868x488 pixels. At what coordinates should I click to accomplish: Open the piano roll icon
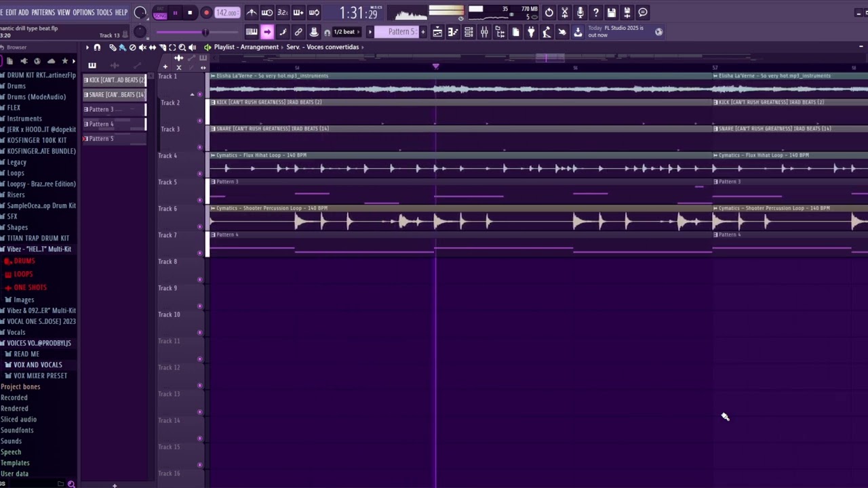pyautogui.click(x=453, y=32)
